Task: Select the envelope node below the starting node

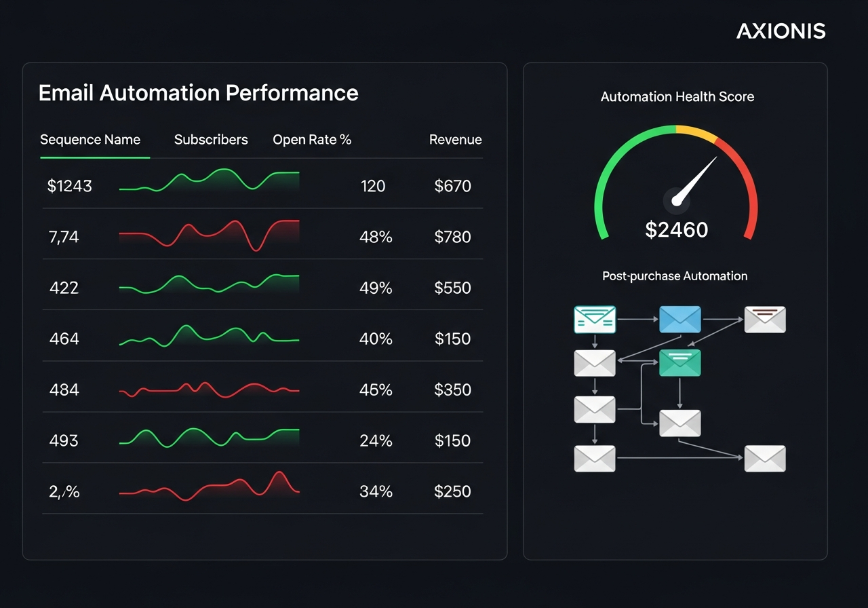Action: pyautogui.click(x=595, y=363)
